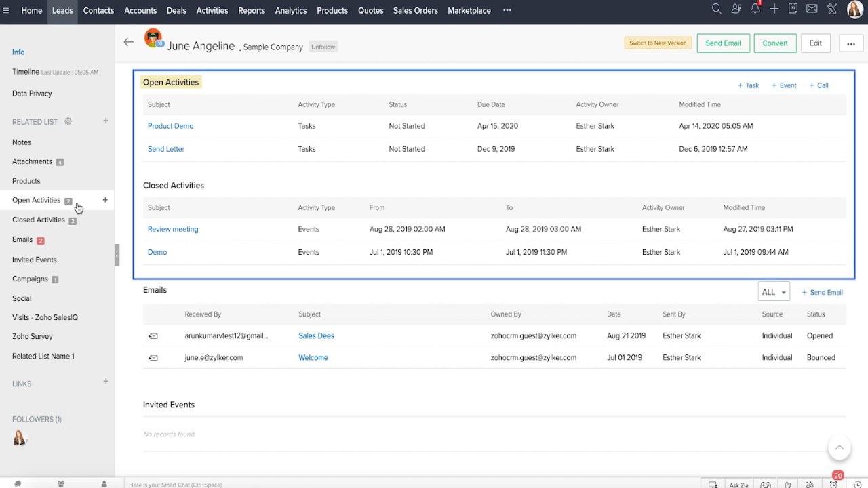Click the Convert button
868x488 pixels.
coord(774,43)
